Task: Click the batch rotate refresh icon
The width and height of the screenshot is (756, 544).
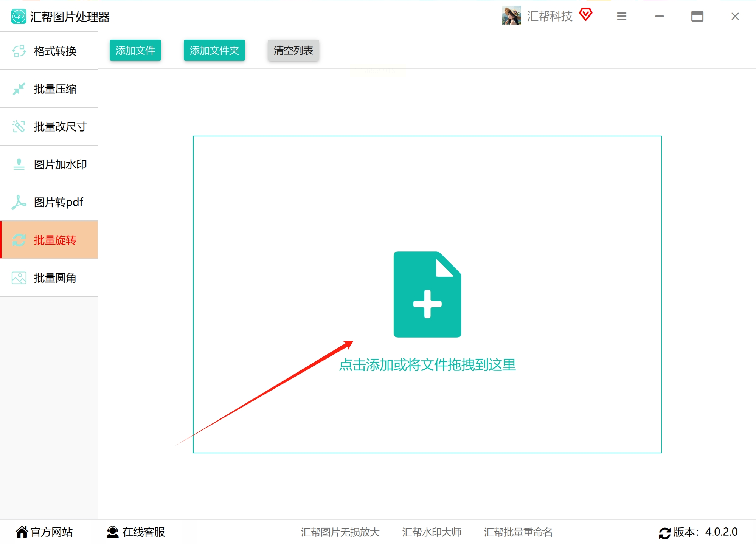Action: tap(19, 240)
